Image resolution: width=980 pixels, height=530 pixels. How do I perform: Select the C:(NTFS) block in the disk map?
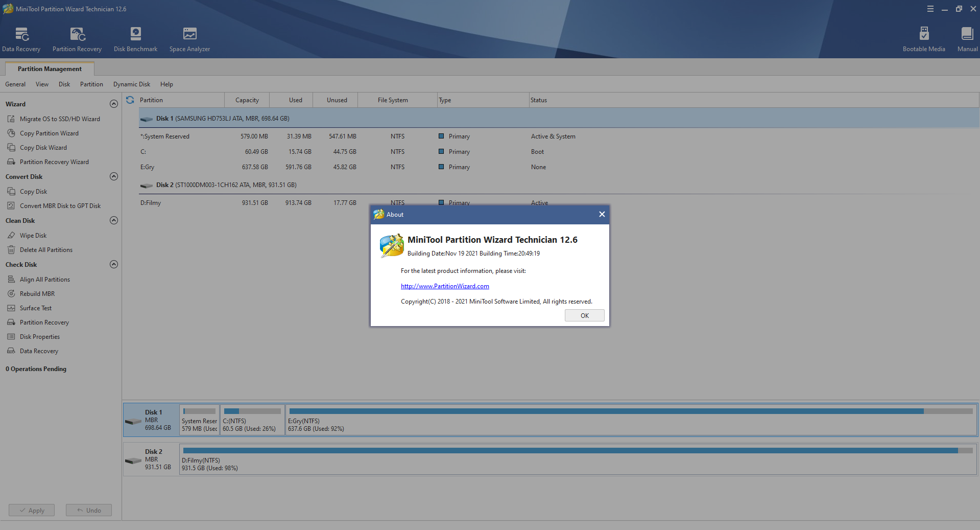252,420
